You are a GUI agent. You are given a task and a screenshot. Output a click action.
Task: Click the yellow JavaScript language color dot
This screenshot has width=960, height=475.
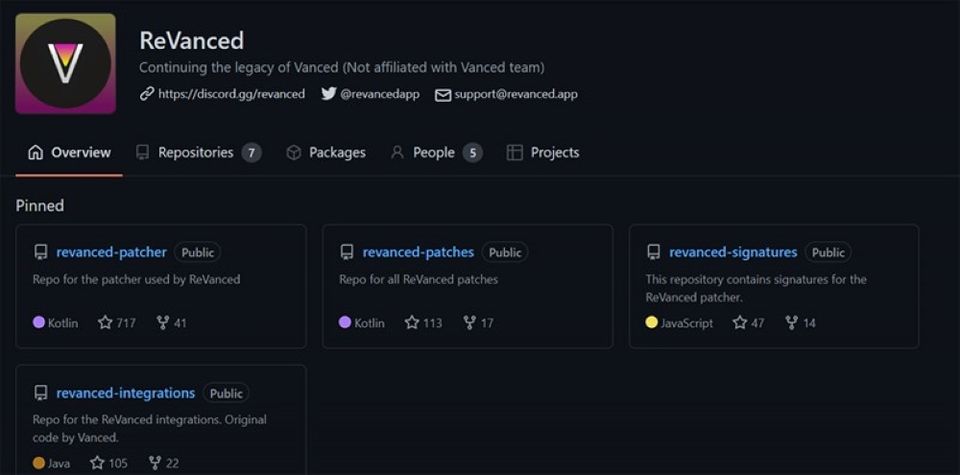[652, 323]
